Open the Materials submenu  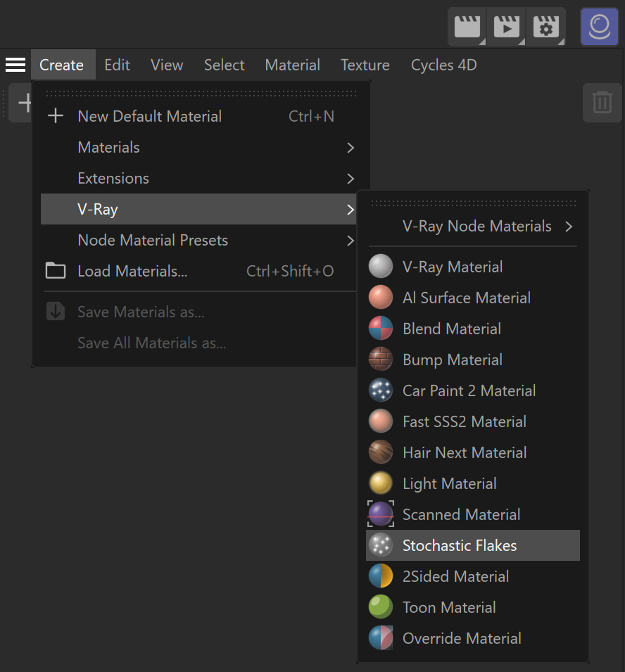pos(198,148)
